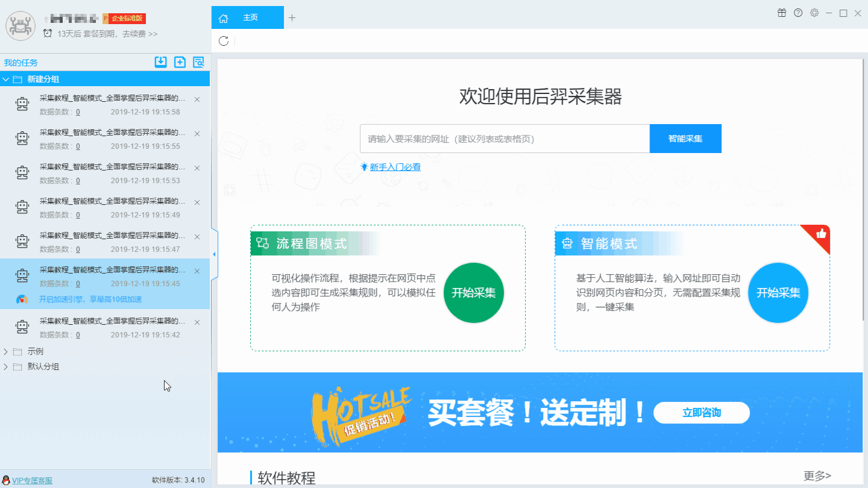Click the acceleration engine colorful icon
Screen dimensions: 868x488
point(22,299)
